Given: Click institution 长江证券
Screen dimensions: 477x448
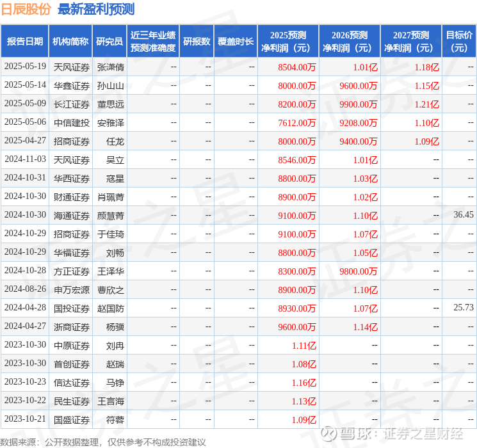Looking at the screenshot, I should click(72, 104).
